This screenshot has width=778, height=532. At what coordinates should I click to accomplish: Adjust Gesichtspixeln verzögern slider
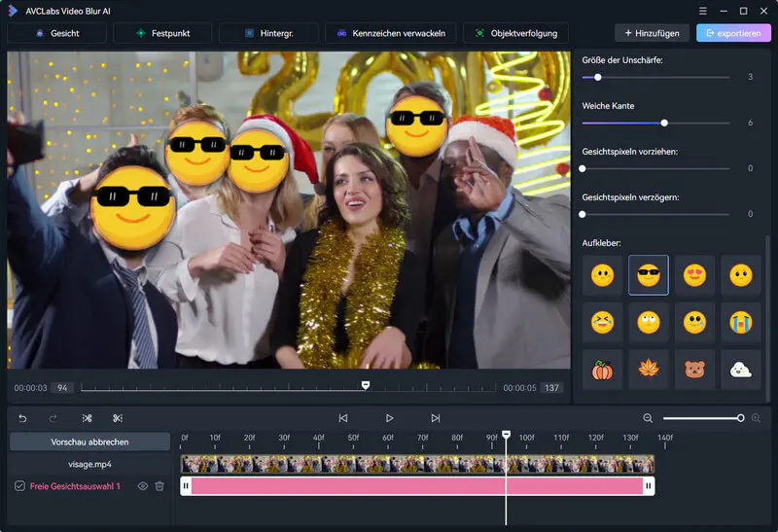pos(583,214)
